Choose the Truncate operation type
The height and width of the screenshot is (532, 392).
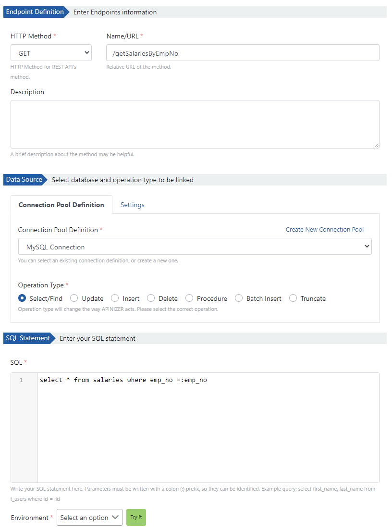click(x=293, y=298)
